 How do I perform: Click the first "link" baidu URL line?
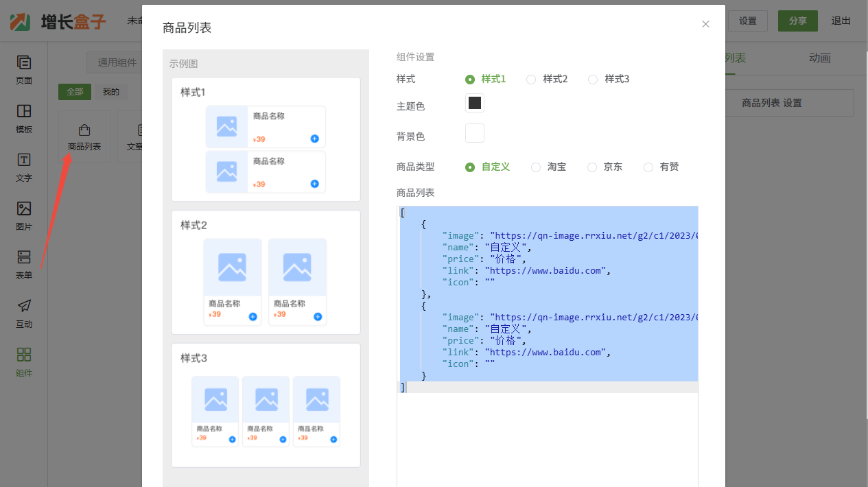(x=526, y=270)
